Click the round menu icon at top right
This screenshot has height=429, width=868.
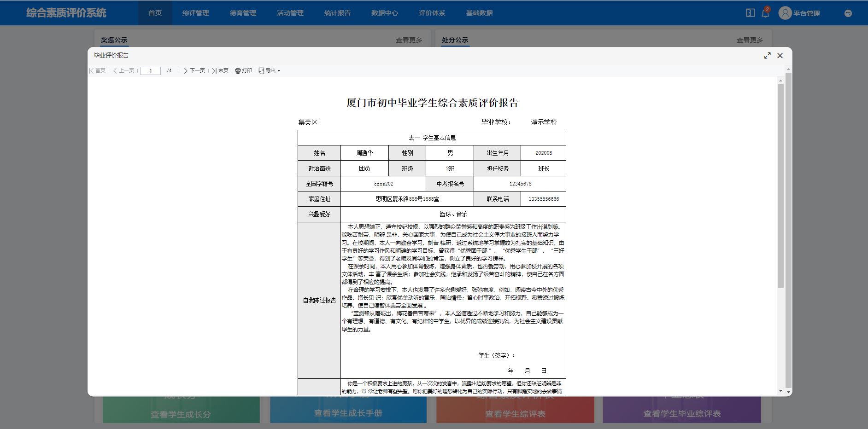848,13
